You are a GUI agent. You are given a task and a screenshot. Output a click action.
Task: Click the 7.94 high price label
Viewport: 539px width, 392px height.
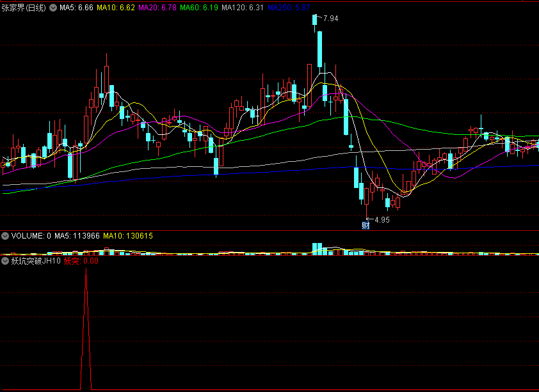tap(331, 19)
